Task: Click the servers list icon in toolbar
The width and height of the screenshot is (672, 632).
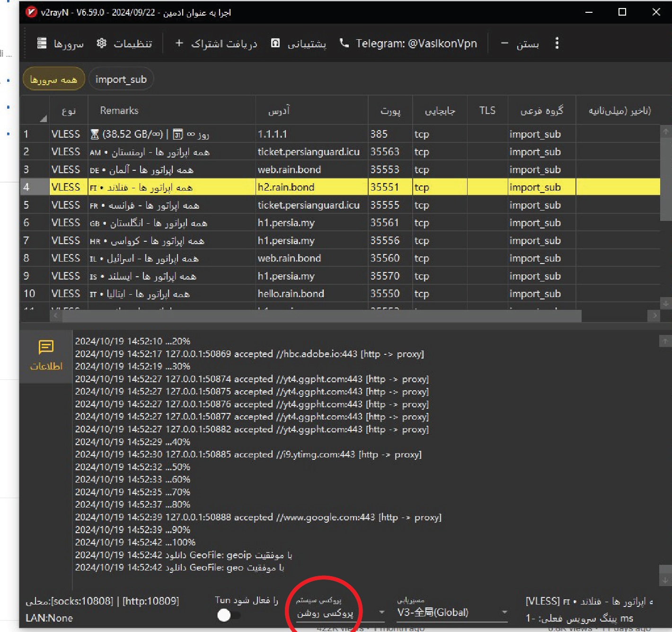Action: pos(42,43)
